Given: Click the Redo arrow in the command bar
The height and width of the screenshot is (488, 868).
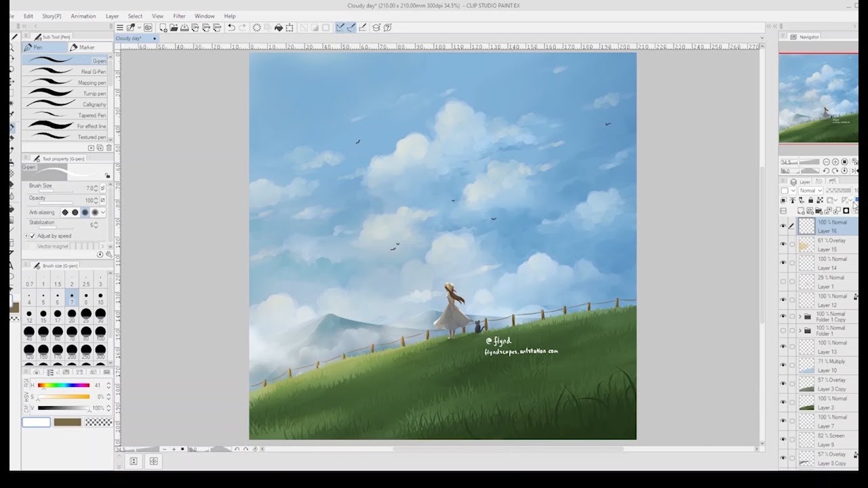Looking at the screenshot, I should tap(243, 28).
